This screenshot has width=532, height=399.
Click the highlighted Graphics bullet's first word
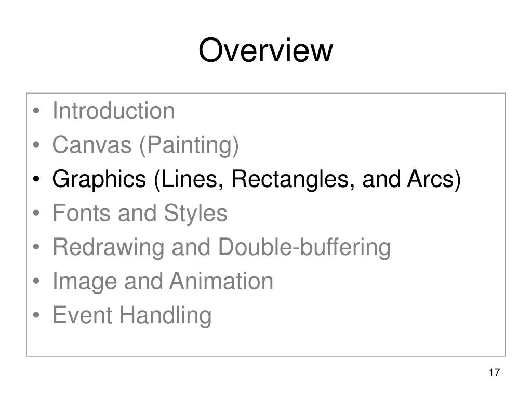tap(99, 179)
